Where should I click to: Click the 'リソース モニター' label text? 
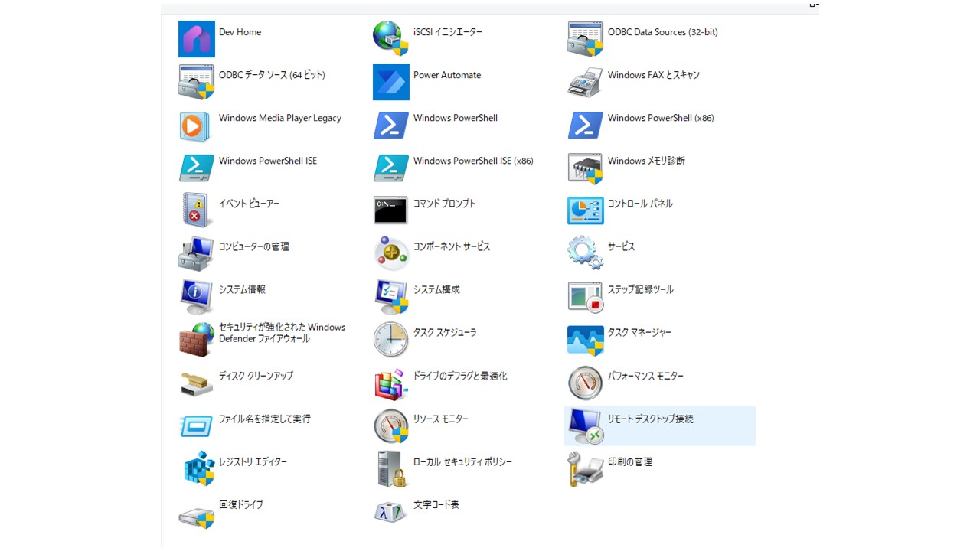tap(441, 419)
